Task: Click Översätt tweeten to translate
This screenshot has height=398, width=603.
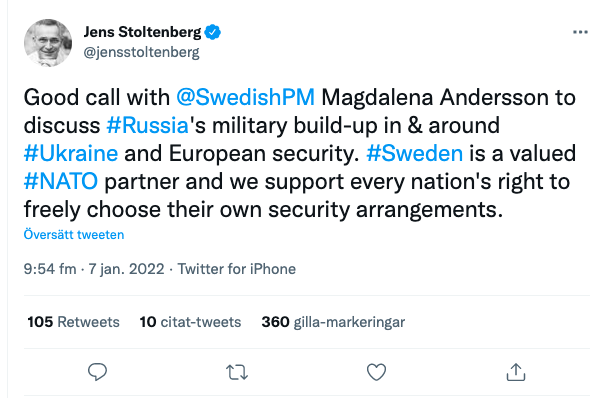Action: pos(74,235)
